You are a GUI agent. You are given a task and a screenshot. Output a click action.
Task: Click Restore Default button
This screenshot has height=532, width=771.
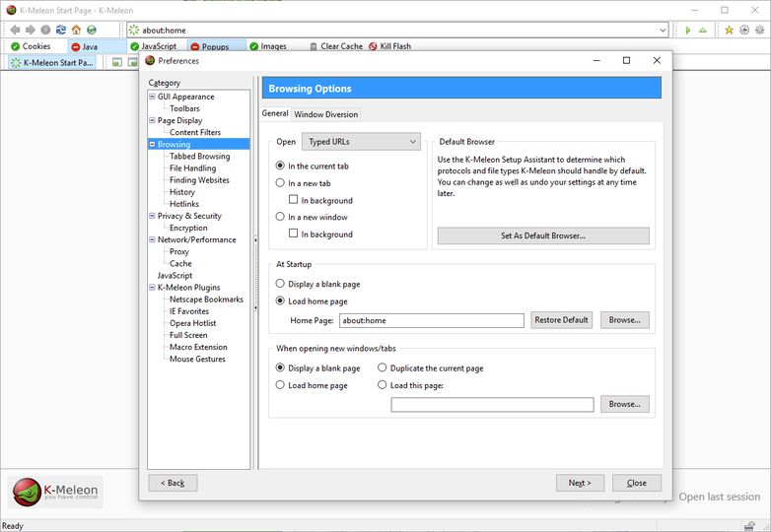tap(562, 320)
